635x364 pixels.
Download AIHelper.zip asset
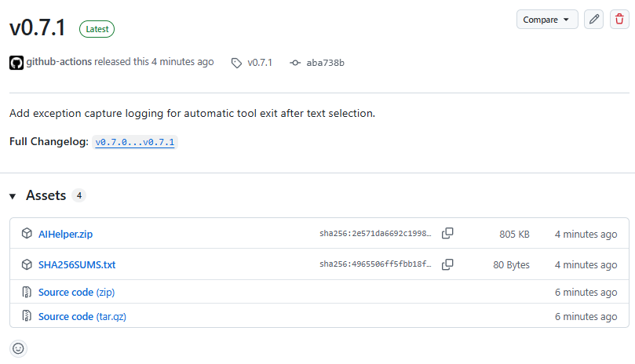point(65,234)
